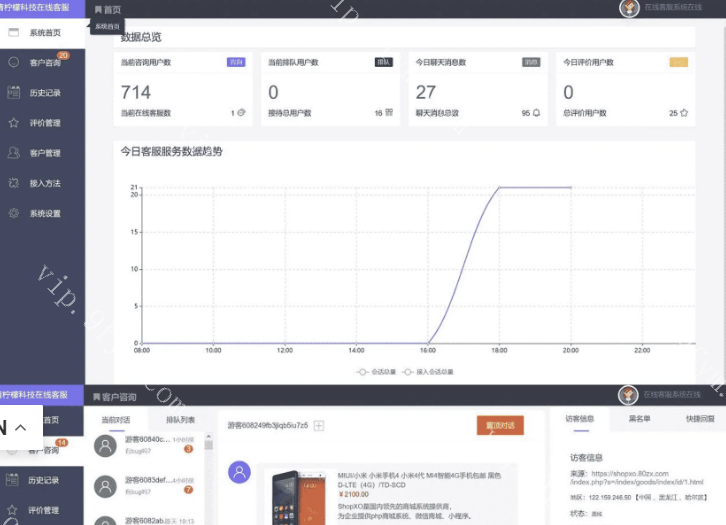Click star icon in 总评价用户数 card

[684, 113]
